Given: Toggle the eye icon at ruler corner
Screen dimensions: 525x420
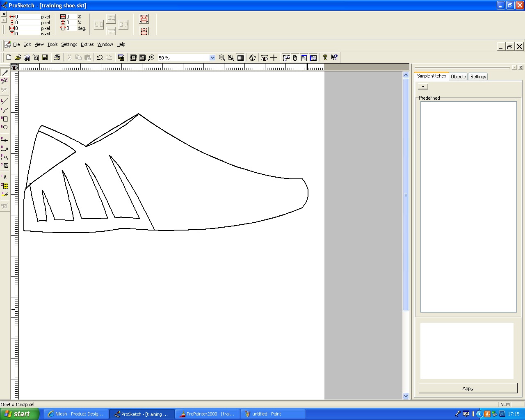Looking at the screenshot, I should (14, 68).
